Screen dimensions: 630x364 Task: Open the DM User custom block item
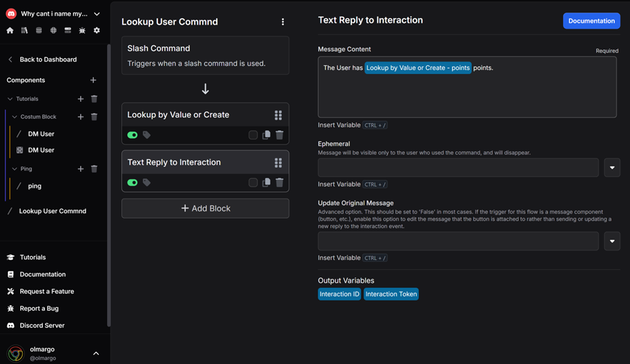[x=41, y=150]
